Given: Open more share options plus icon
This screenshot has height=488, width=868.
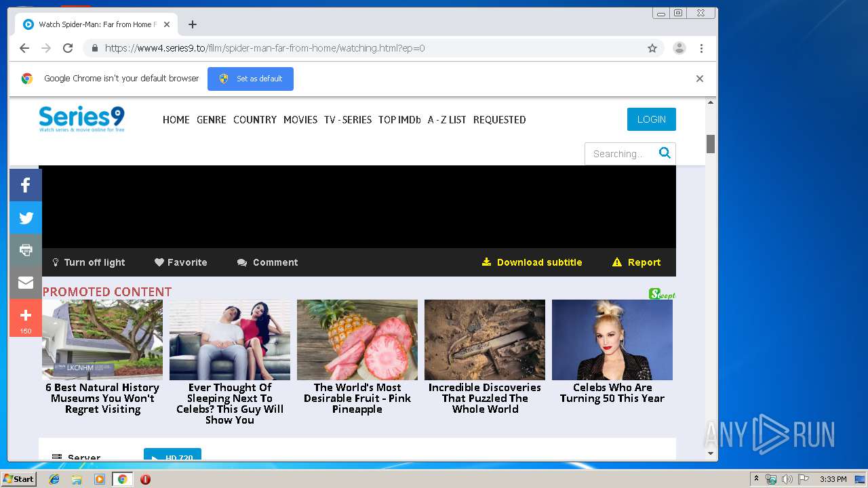Looking at the screenshot, I should pyautogui.click(x=26, y=318).
